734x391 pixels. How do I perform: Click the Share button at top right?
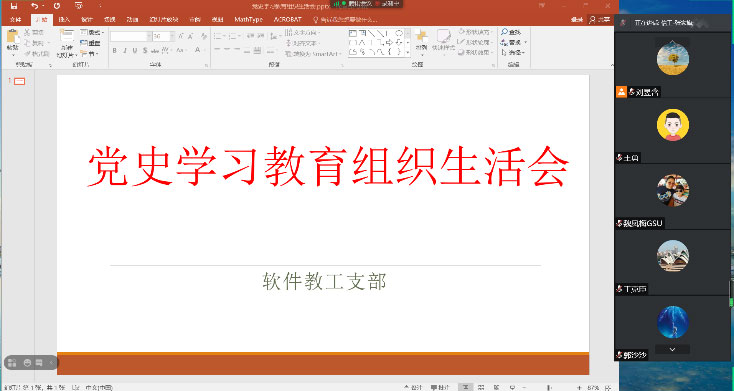click(x=600, y=20)
